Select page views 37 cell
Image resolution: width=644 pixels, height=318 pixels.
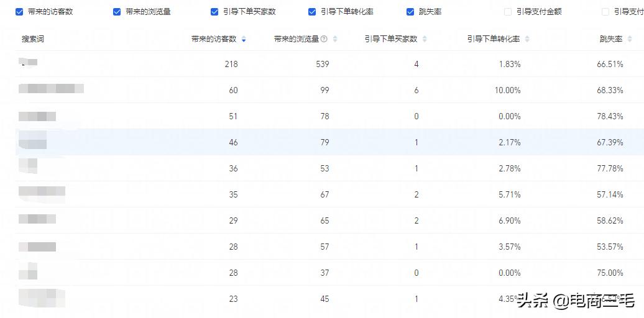[x=324, y=273]
